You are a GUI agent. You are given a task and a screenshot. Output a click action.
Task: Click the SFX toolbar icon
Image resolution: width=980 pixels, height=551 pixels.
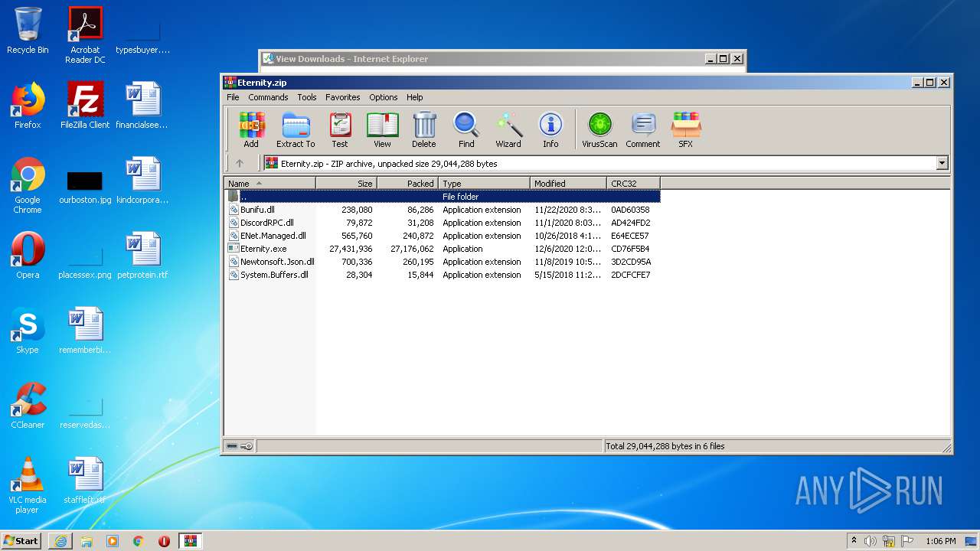coord(685,129)
